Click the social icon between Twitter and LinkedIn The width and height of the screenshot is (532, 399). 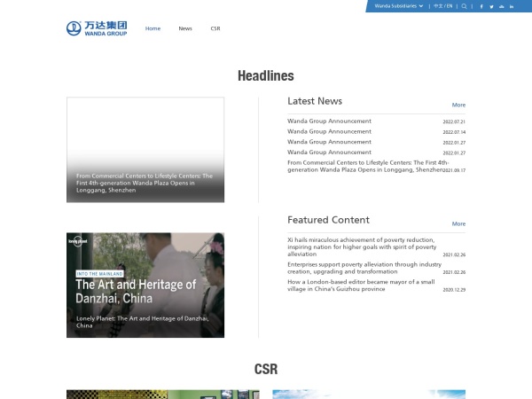pyautogui.click(x=502, y=6)
